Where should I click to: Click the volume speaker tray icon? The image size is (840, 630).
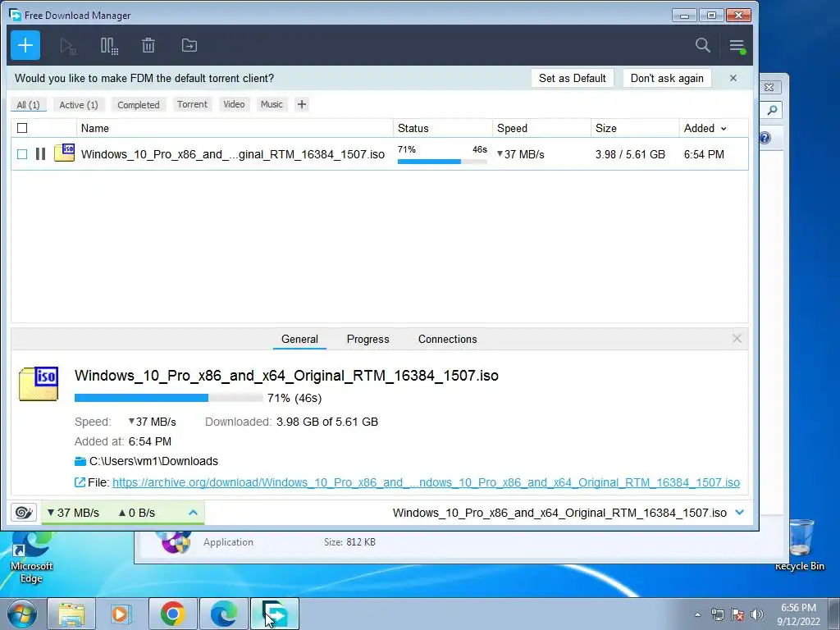[x=756, y=614]
